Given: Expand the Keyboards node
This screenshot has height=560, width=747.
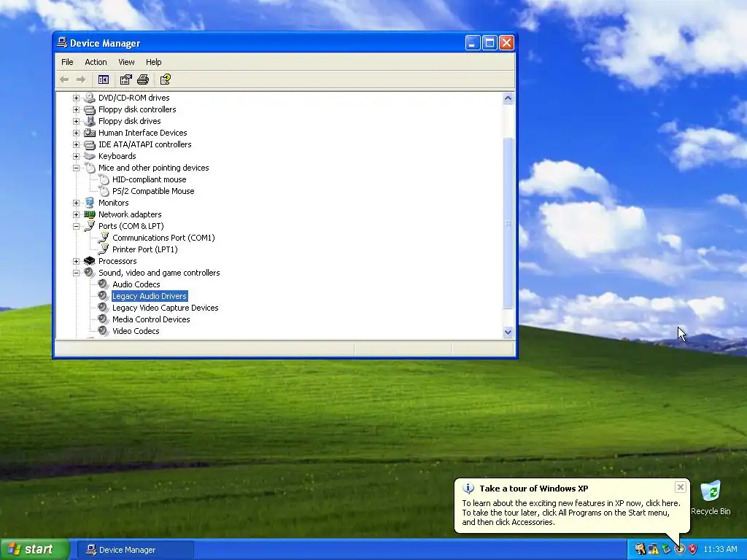Looking at the screenshot, I should pyautogui.click(x=76, y=156).
